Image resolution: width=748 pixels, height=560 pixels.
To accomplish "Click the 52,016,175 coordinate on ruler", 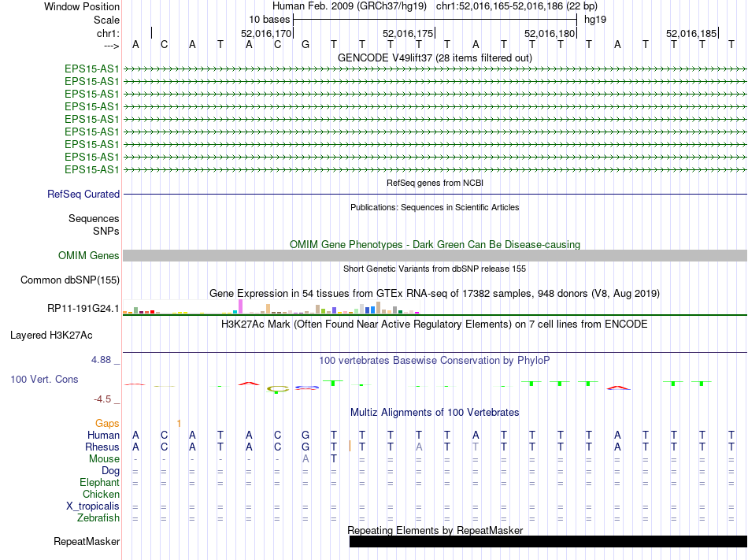I will pos(407,33).
